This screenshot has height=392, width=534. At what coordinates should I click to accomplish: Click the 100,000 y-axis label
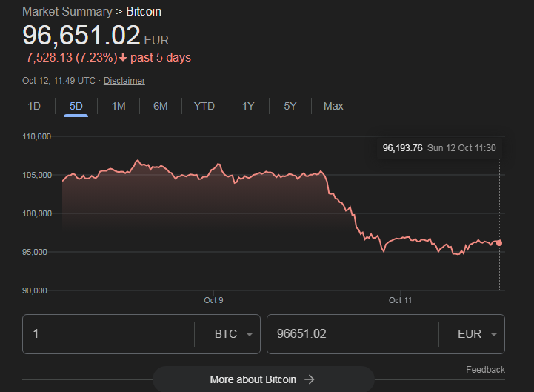pos(37,213)
